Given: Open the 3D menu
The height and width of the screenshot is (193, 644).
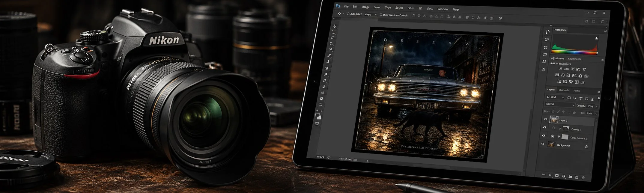Looking at the screenshot, I should 420,8.
